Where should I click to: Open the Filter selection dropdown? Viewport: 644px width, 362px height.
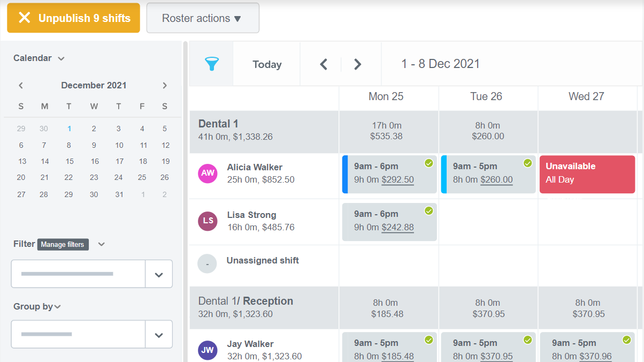[x=158, y=274]
